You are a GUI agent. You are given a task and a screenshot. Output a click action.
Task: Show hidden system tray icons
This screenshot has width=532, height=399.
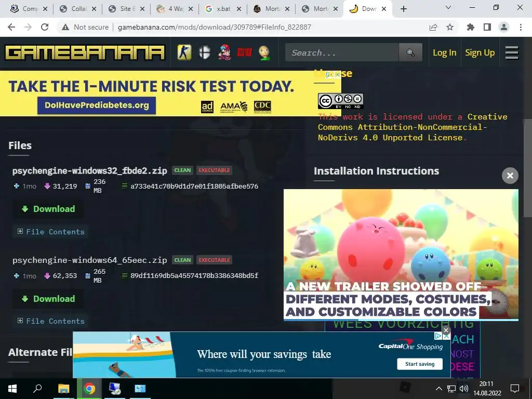pos(438,389)
